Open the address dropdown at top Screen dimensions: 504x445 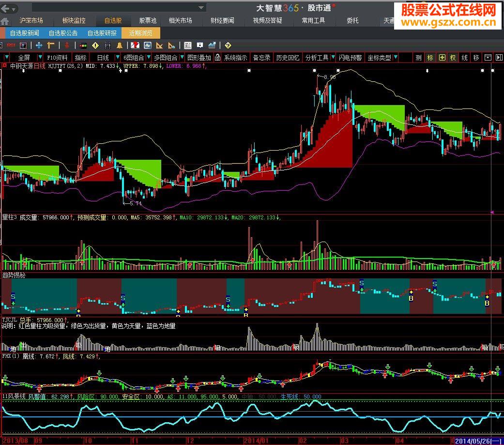click(x=201, y=8)
